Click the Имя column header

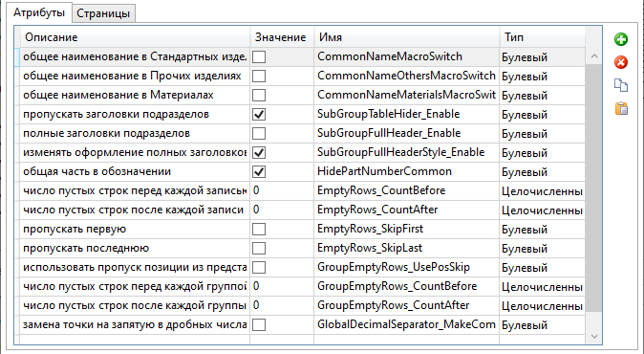tap(407, 37)
